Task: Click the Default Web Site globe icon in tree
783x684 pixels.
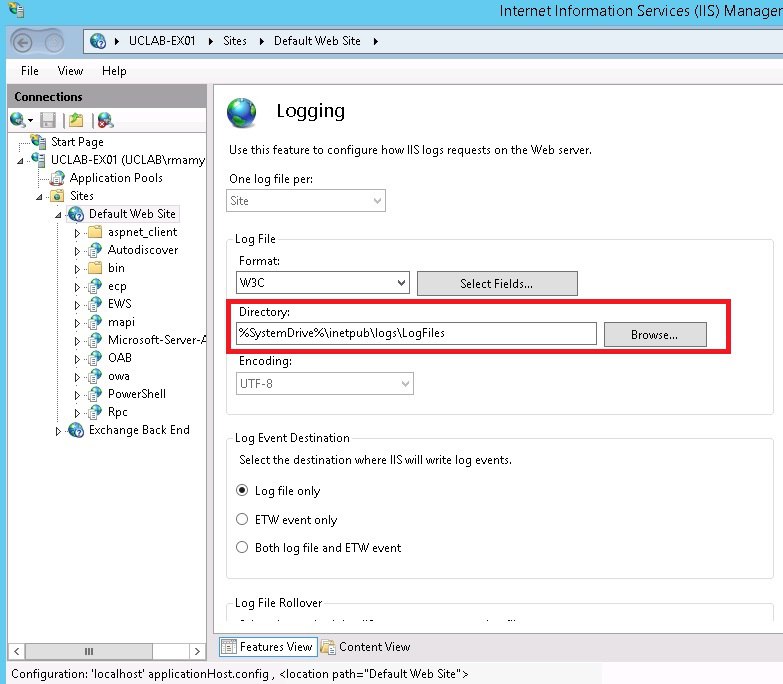Action: [76, 214]
